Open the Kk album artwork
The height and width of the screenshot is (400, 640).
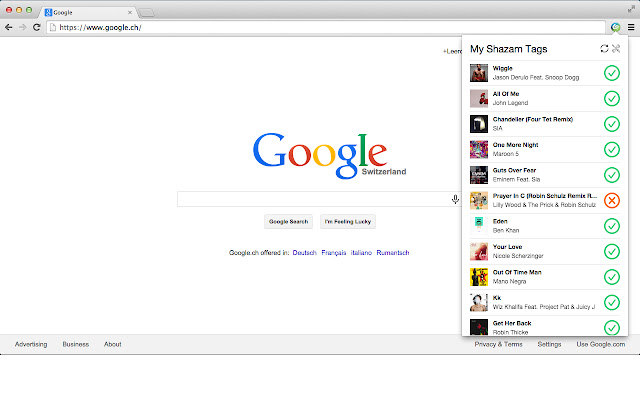pos(479,302)
